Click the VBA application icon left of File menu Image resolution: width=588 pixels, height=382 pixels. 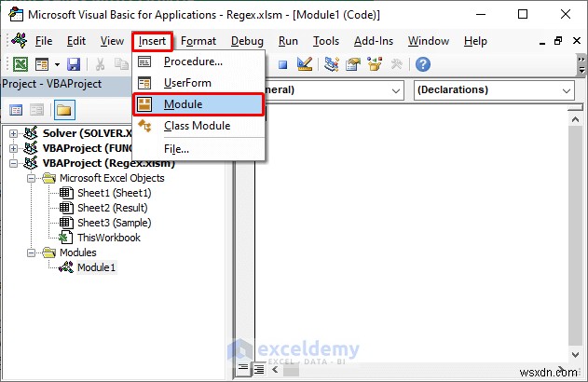(x=20, y=40)
